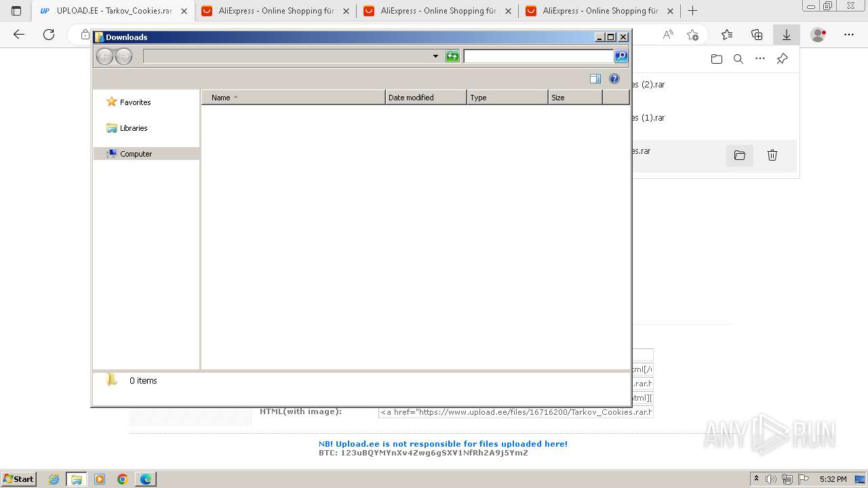Open address bar history dropdown arrow
Image resolution: width=868 pixels, height=488 pixels.
(x=435, y=56)
